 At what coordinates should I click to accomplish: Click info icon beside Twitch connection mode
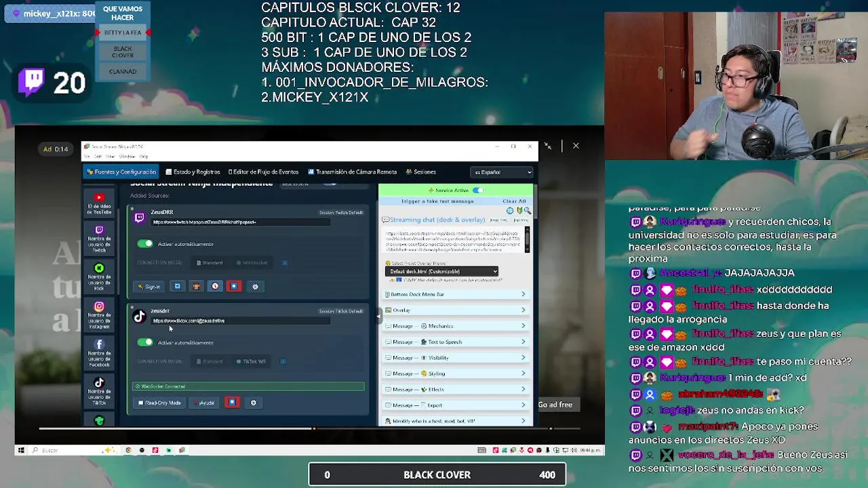click(284, 262)
